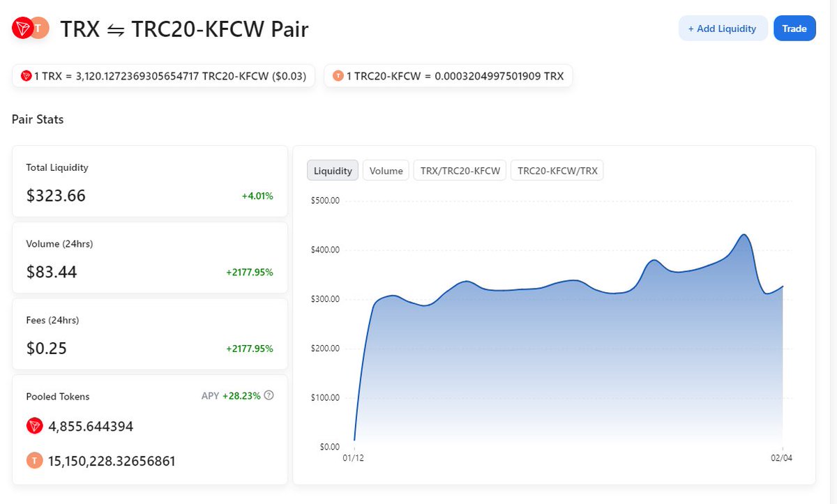Click the swap arrows symbol in pair title
837x504 pixels.
(115, 30)
